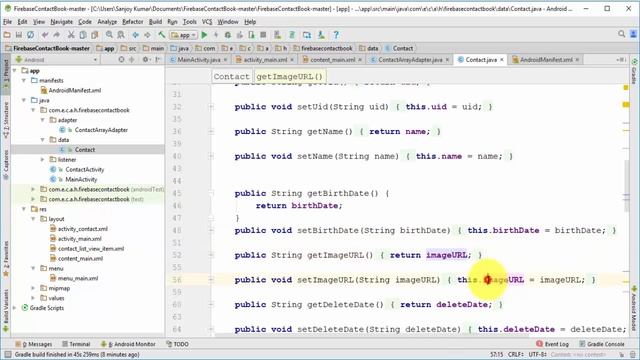Open the Terminal tool window
This screenshot has height=360, width=640.
[76, 344]
